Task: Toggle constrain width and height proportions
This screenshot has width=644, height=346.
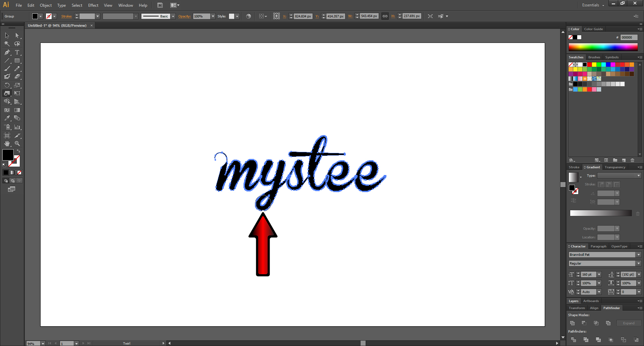Action: coord(385,16)
